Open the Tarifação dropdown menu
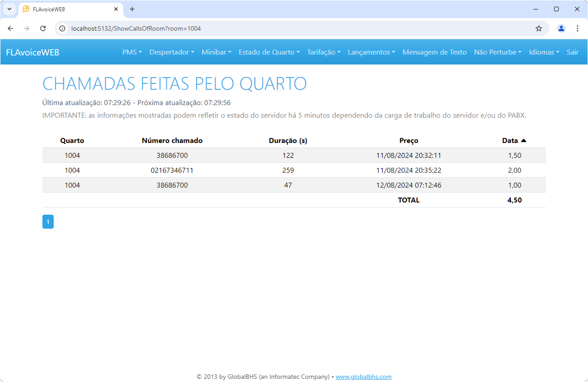This screenshot has height=382, width=588. 323,52
